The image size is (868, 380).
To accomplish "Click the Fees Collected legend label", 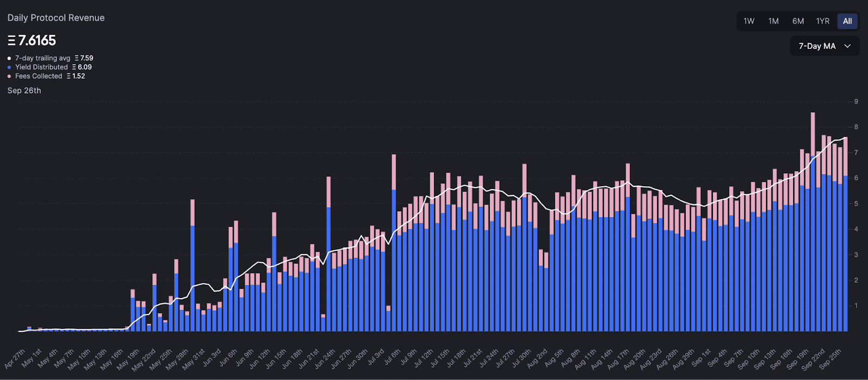I will tap(39, 77).
